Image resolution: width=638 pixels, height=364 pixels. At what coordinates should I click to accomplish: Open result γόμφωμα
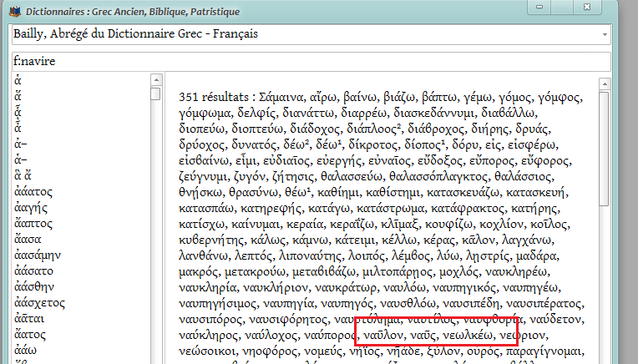pos(205,114)
